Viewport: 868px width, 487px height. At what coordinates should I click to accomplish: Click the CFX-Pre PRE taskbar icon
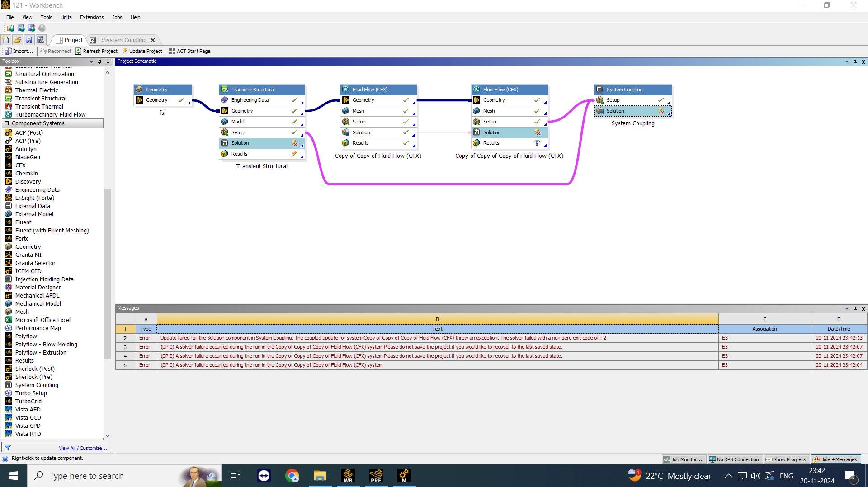coord(376,476)
